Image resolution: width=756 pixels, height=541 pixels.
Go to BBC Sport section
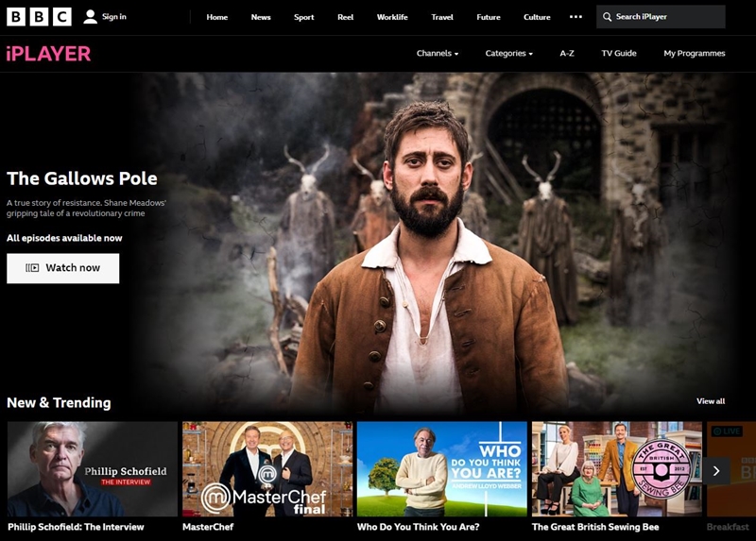tap(303, 17)
